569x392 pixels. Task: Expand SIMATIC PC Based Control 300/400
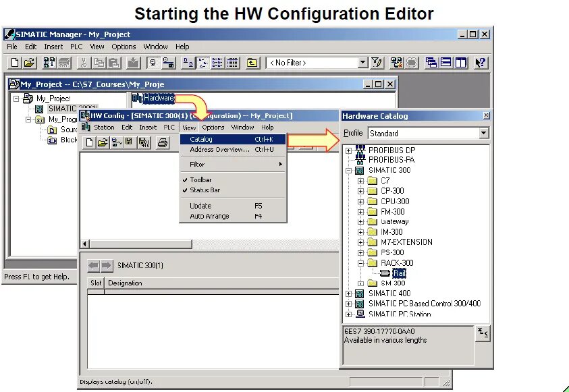coord(349,304)
